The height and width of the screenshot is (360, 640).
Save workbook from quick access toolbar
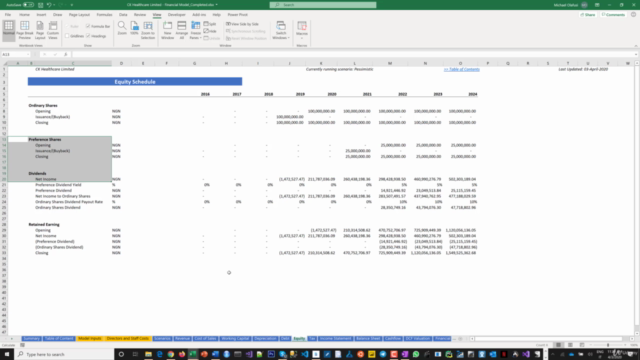click(40, 5)
